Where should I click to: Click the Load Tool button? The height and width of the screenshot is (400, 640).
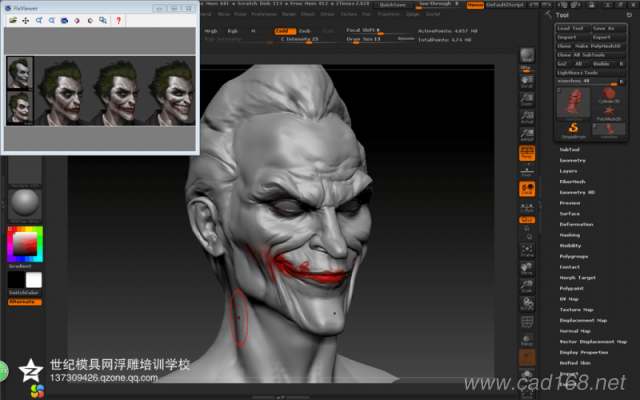coord(573,28)
